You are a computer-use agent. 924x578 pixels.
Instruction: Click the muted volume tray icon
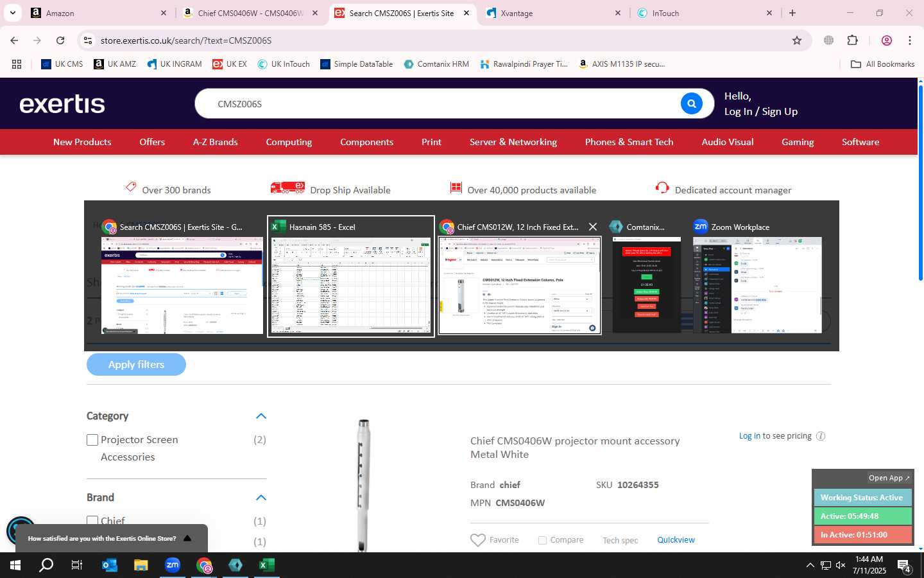(841, 565)
